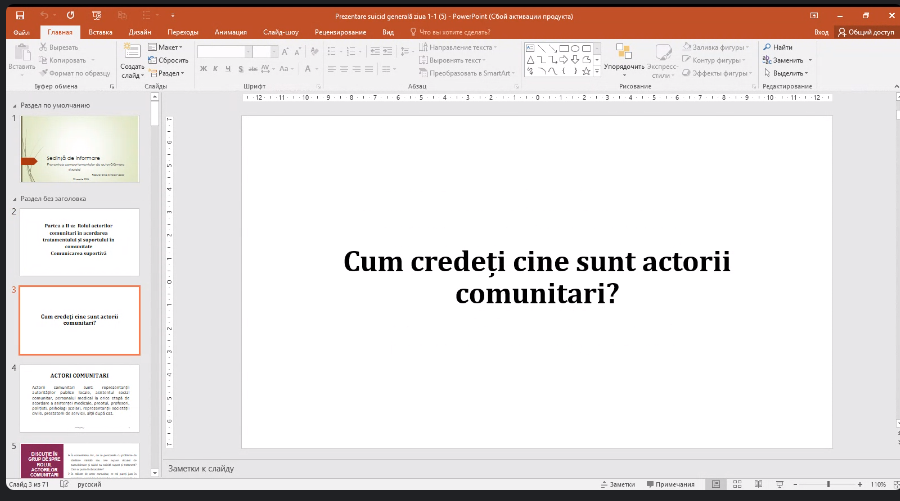Viewport: 900px width, 501px height.
Task: Click the Сбросить (Reset) slide icon
Action: coord(166,60)
